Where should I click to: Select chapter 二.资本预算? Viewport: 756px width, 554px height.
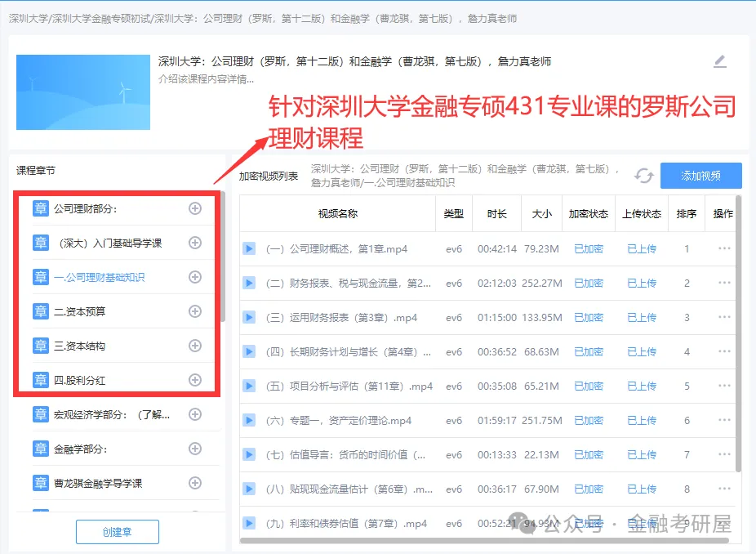(79, 311)
